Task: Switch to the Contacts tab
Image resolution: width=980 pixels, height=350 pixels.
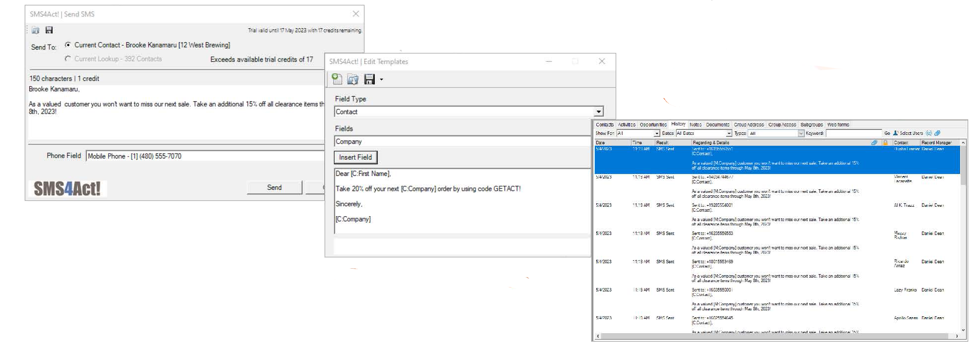Action: click(x=605, y=125)
